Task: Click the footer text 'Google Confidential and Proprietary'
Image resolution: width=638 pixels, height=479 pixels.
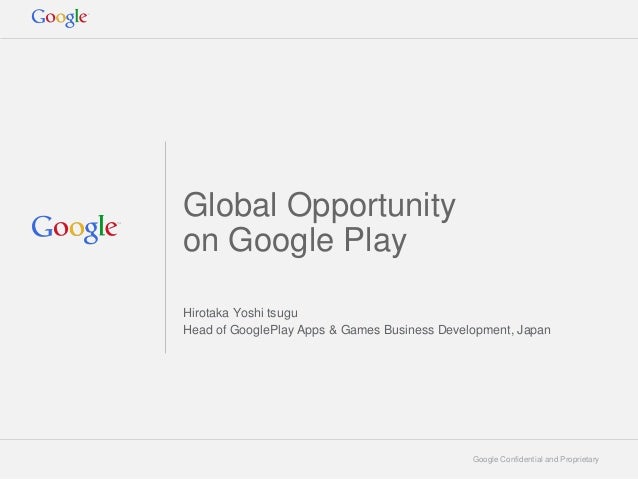Action: (x=535, y=459)
